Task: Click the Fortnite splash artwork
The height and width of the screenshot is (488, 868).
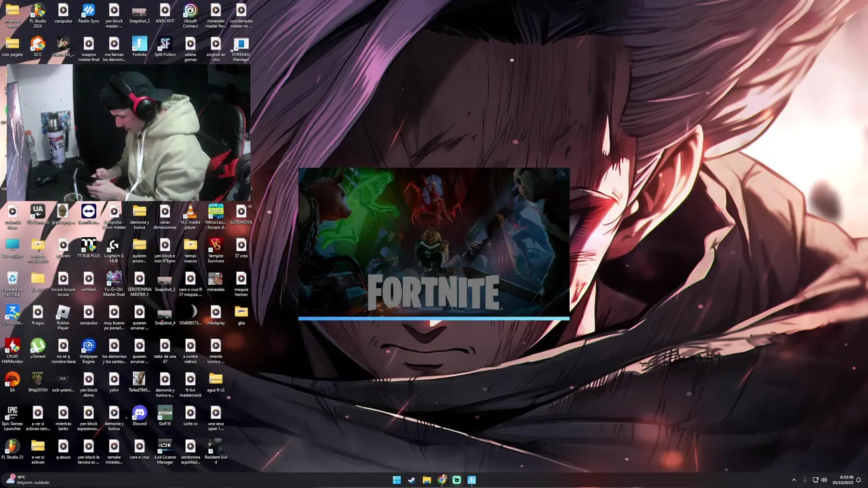Action: pos(434,242)
